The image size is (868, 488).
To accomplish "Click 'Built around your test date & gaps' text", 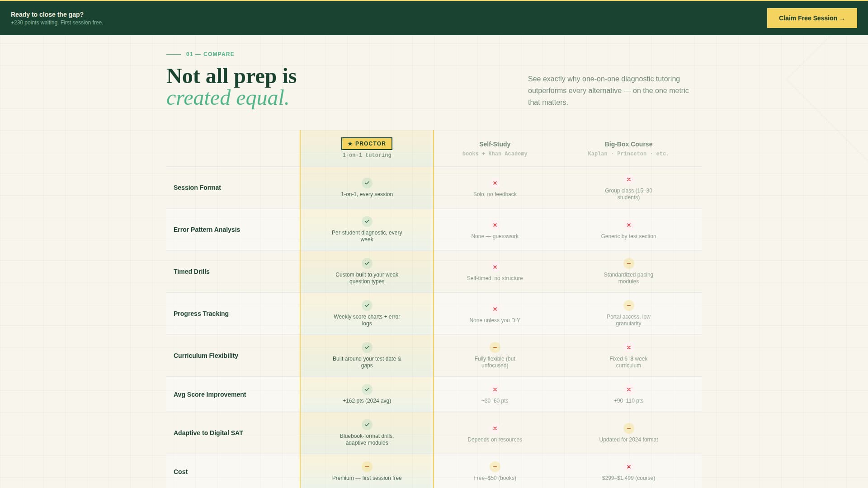I will pyautogui.click(x=367, y=362).
